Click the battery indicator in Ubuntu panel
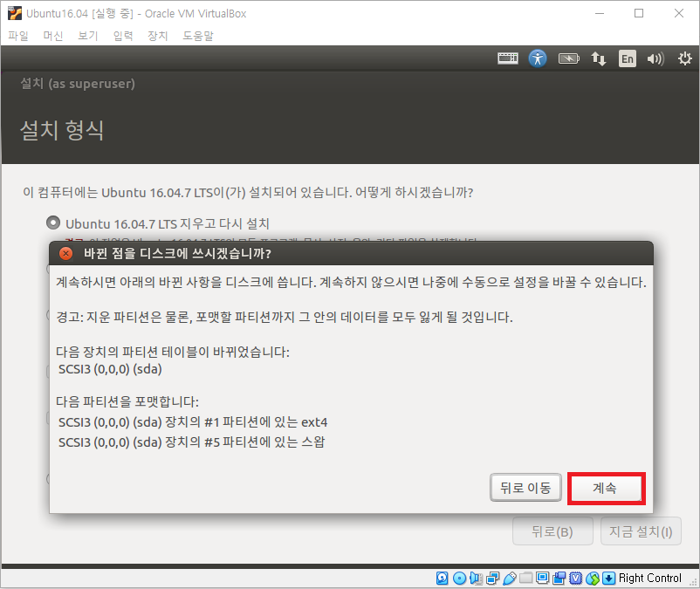700x589 pixels. pyautogui.click(x=569, y=58)
